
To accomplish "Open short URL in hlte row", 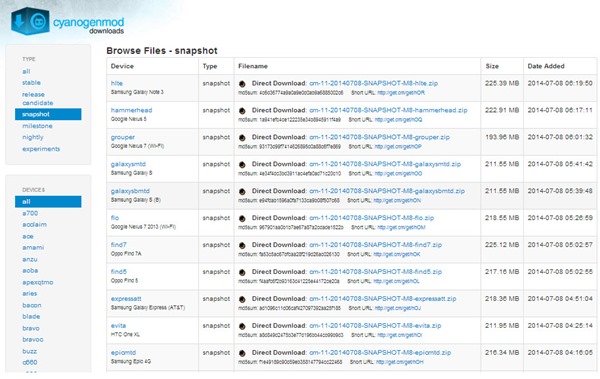I will pos(401,93).
